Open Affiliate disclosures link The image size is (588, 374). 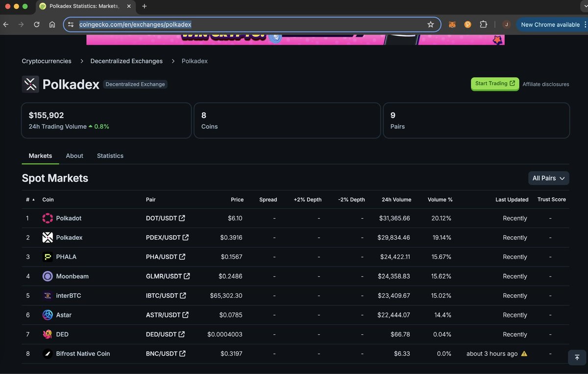coord(546,84)
